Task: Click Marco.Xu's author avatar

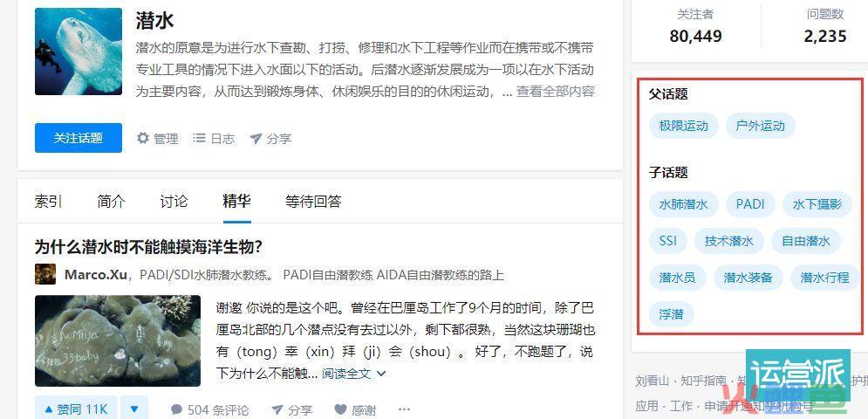Action: coord(45,274)
